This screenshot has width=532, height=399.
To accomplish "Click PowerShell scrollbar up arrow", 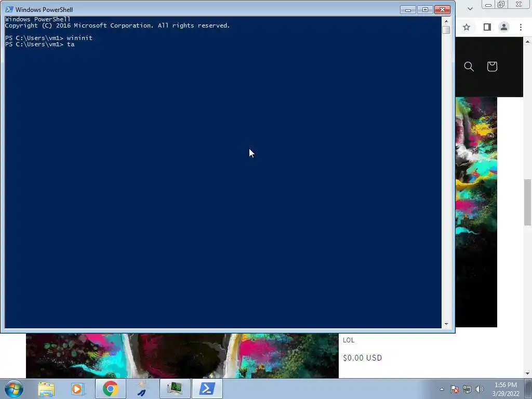I will pos(446,21).
